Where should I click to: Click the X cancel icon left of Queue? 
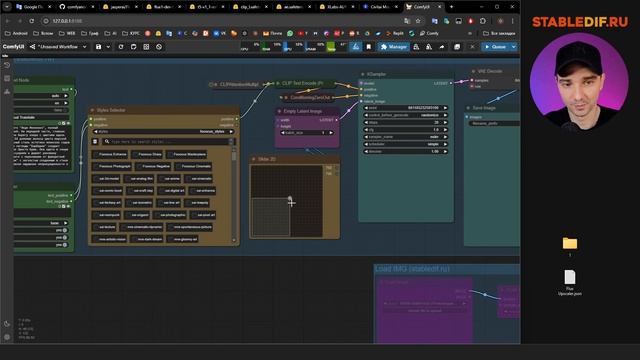pyautogui.click(x=472, y=47)
